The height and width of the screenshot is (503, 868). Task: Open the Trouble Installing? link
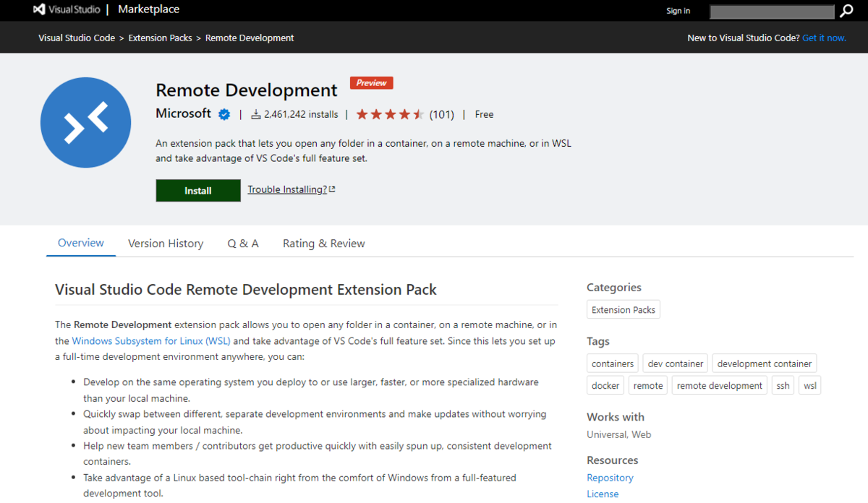coord(292,189)
